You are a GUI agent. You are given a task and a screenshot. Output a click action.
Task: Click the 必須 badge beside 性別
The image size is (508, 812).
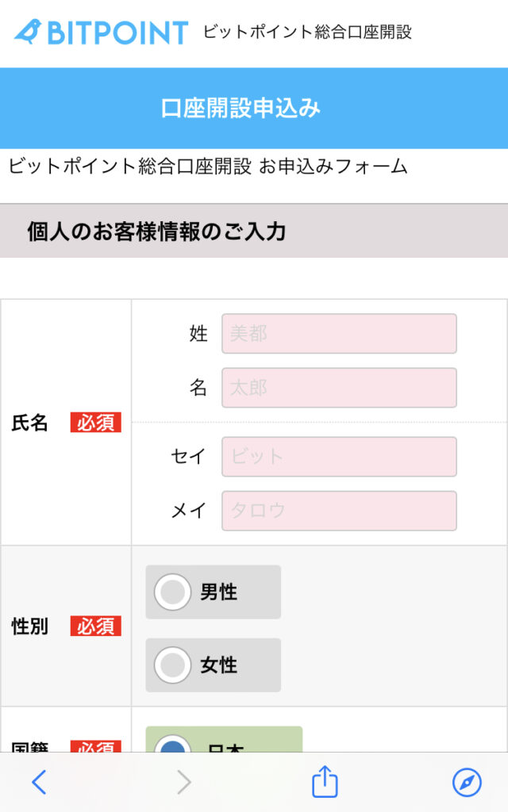(96, 626)
